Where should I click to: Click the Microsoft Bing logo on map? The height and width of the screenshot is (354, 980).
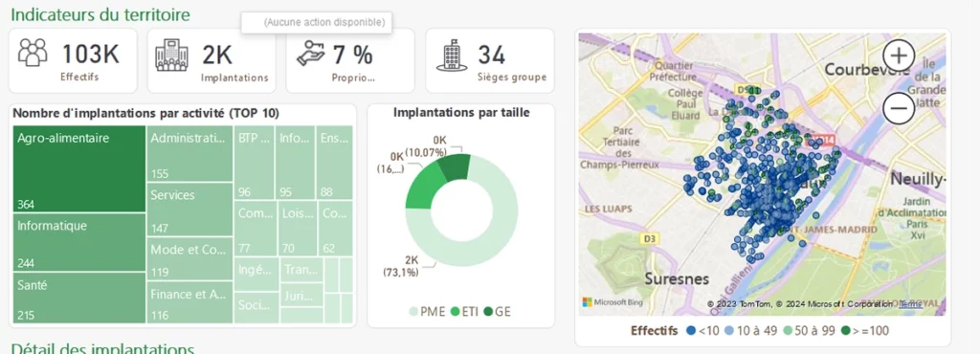[x=612, y=302]
